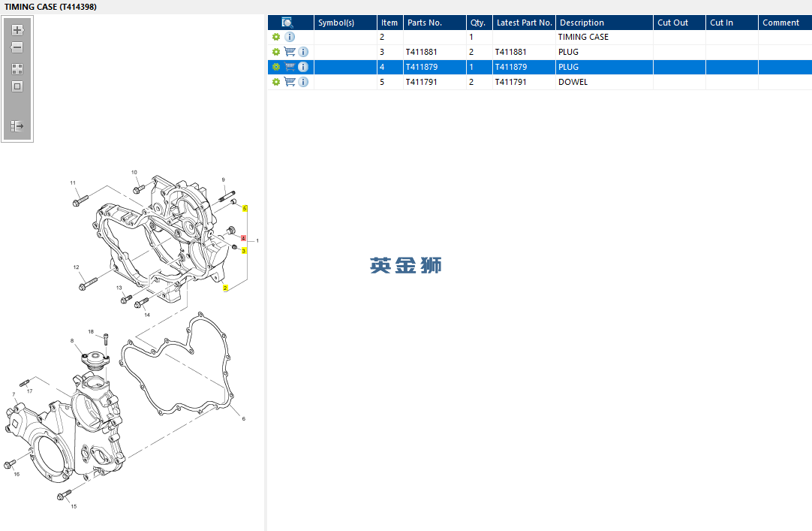Open info icon for DOWEL row
Viewport: 812px width, 531px height.
pyautogui.click(x=303, y=82)
